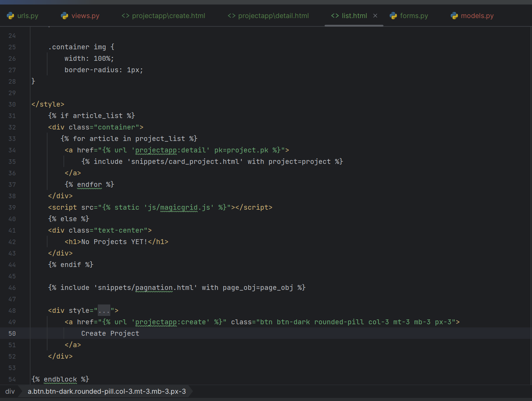Click line number 31 in the gutter
Screen dimensions: 532x401
[x=12, y=116]
